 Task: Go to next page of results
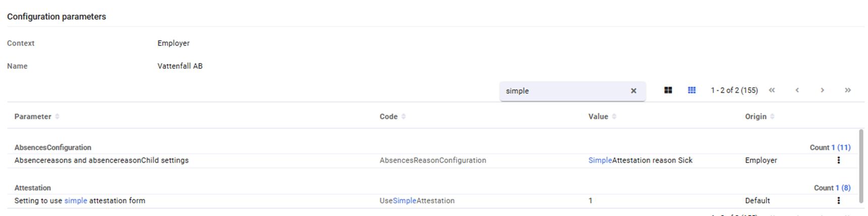(822, 90)
